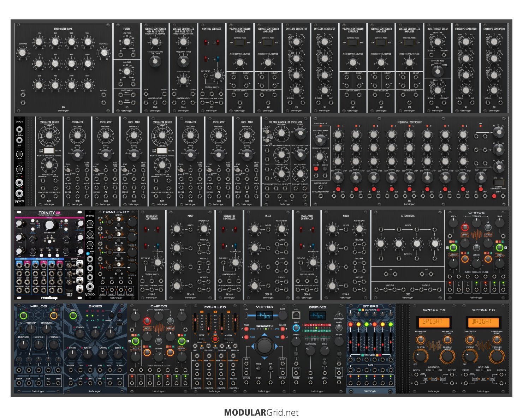Click the Victor red Save button

[283, 329]
